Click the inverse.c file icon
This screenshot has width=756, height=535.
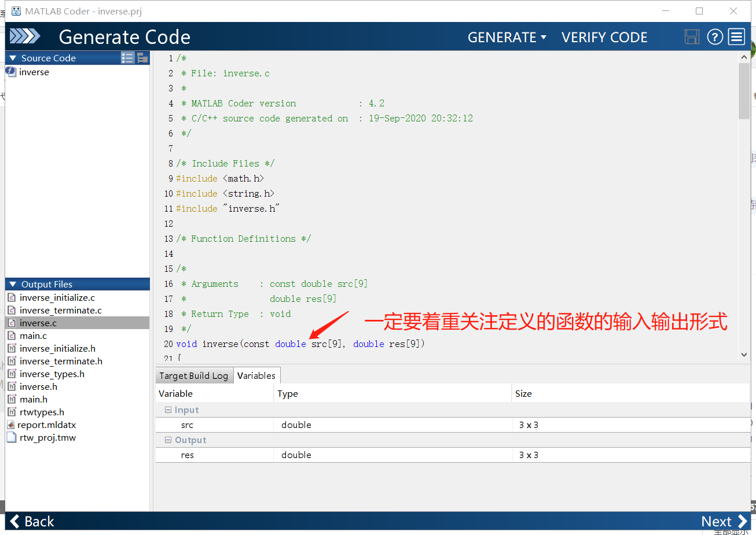[x=12, y=323]
